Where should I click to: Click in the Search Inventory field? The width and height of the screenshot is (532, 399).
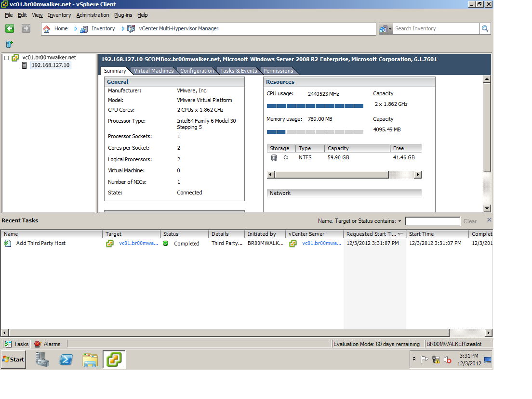click(436, 29)
